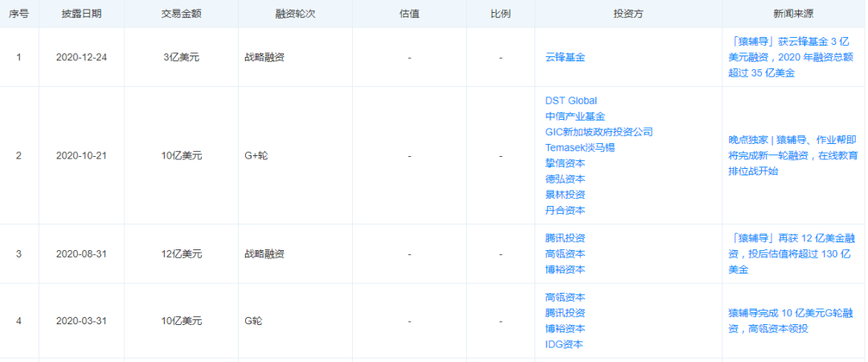Click row number 2 cell
The width and height of the screenshot is (868, 362).
pyautogui.click(x=18, y=156)
